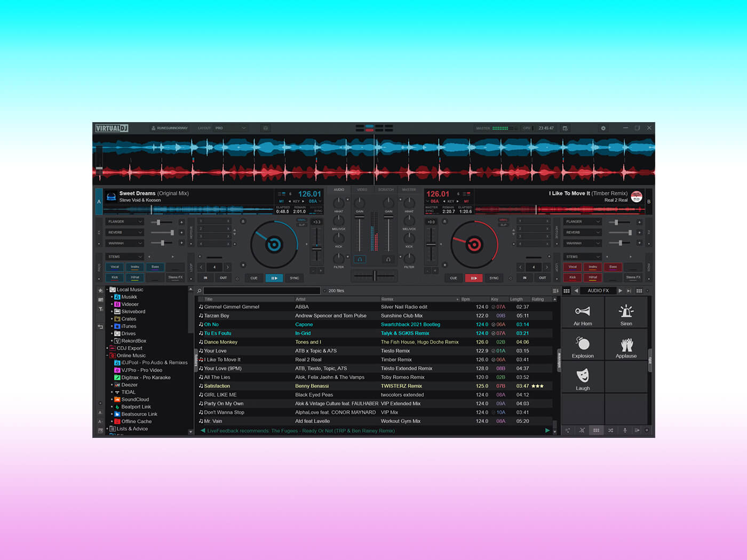Open the Deezer online music folder

129,385
